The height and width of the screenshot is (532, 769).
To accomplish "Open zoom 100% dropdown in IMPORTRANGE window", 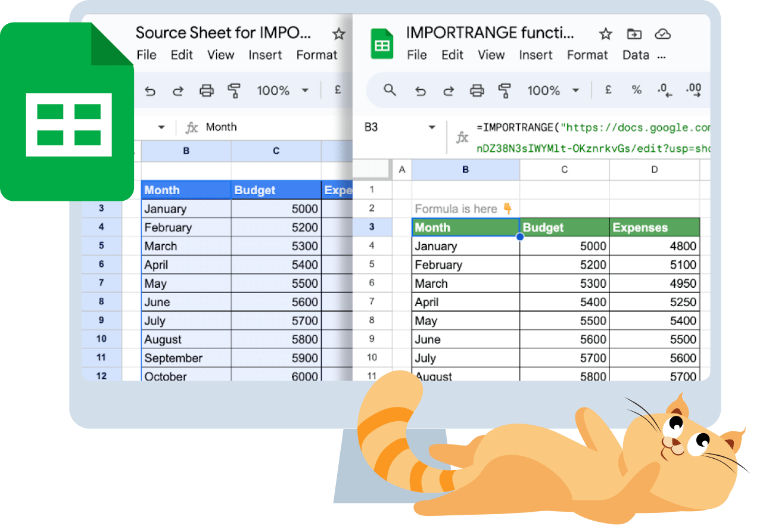I will click(553, 91).
